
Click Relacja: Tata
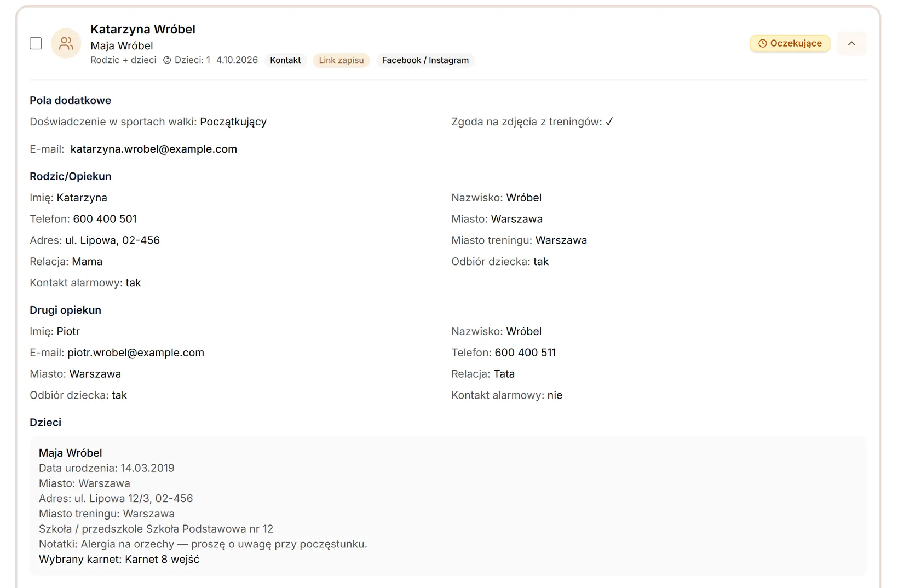[x=483, y=374]
